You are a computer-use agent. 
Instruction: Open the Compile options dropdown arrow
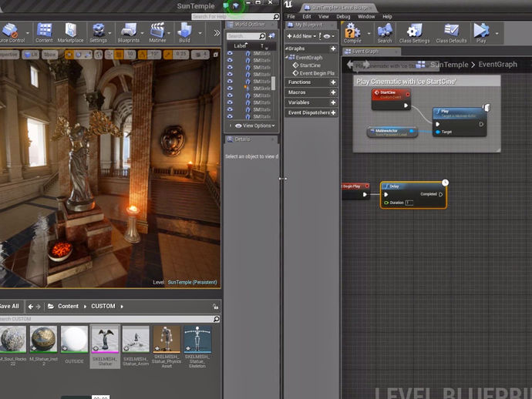pos(369,34)
